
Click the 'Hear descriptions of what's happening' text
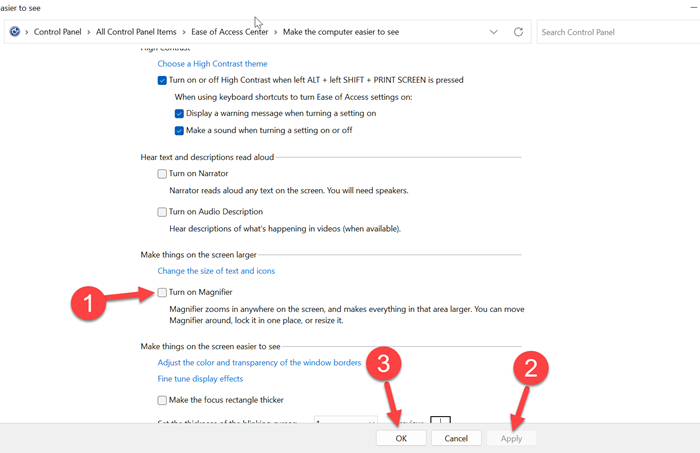(x=285, y=229)
